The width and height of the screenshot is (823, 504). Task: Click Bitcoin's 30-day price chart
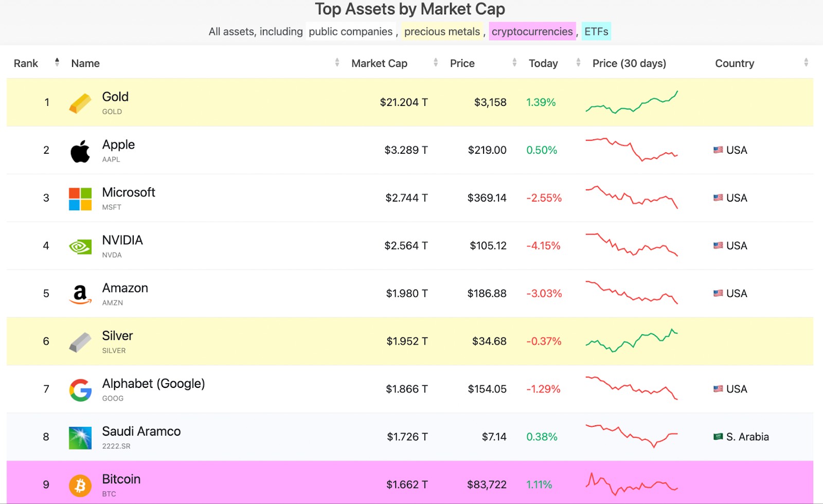point(632,484)
